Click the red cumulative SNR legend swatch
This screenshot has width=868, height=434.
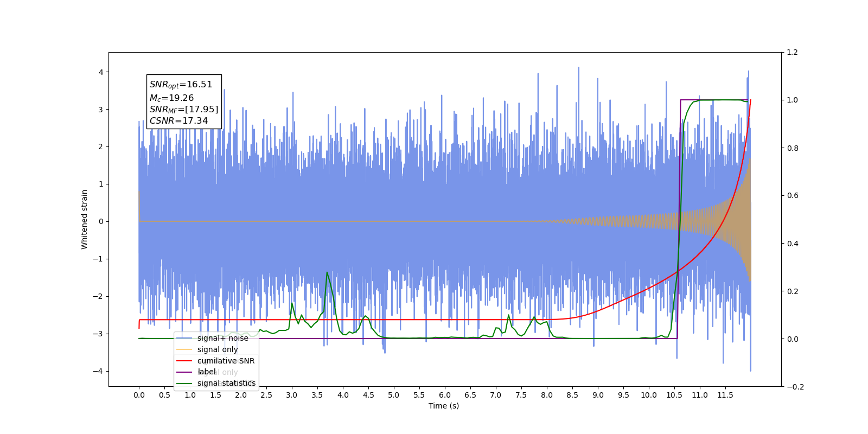184,361
